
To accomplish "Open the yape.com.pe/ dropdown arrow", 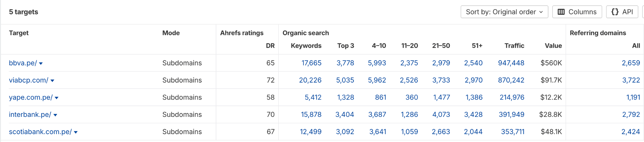I will [57, 98].
